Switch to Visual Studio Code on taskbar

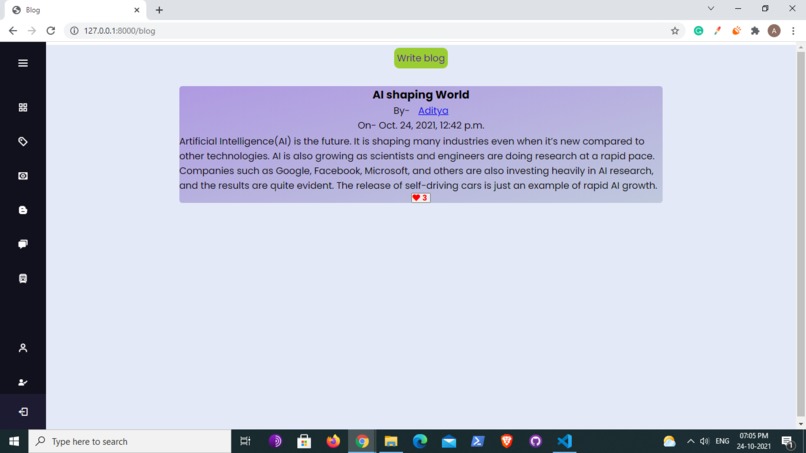point(564,441)
